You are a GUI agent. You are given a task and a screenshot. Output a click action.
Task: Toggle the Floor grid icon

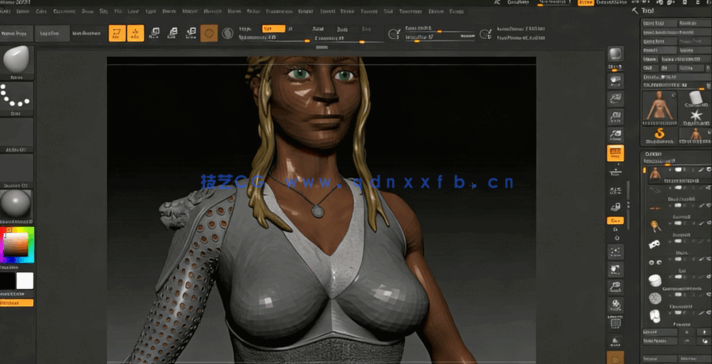(615, 172)
